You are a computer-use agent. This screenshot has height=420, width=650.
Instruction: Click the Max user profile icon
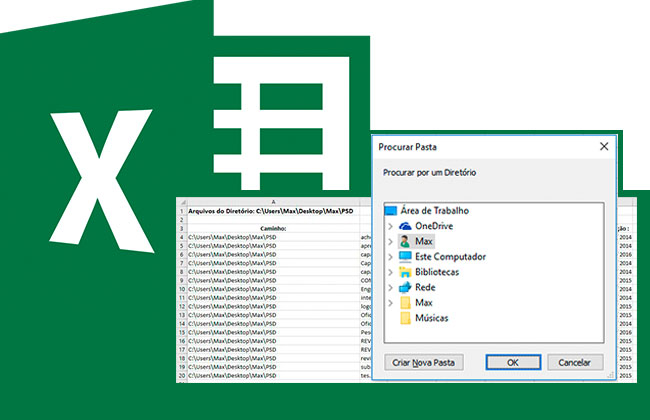[405, 241]
